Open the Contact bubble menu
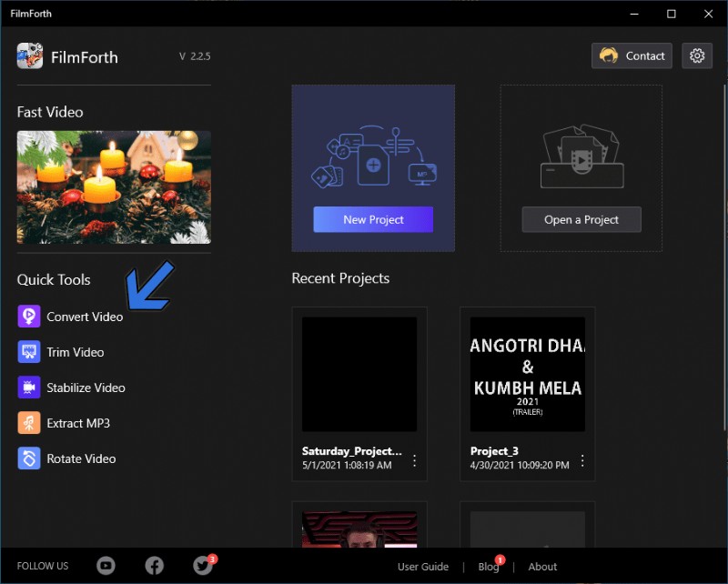Screen dimensions: 728x584 click(x=632, y=55)
